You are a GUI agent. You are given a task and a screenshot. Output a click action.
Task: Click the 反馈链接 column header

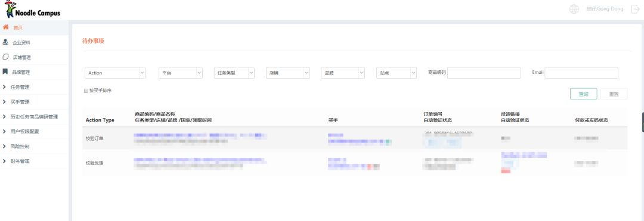click(510, 114)
